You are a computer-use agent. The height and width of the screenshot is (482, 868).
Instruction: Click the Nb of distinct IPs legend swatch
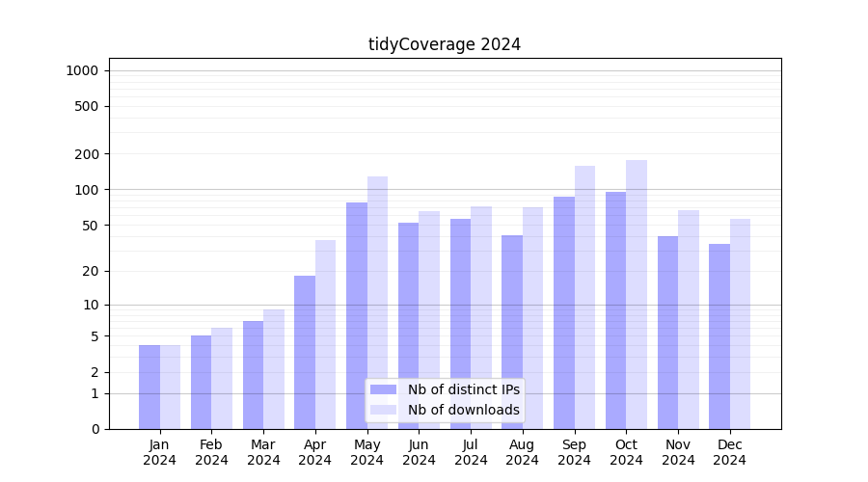pos(383,389)
